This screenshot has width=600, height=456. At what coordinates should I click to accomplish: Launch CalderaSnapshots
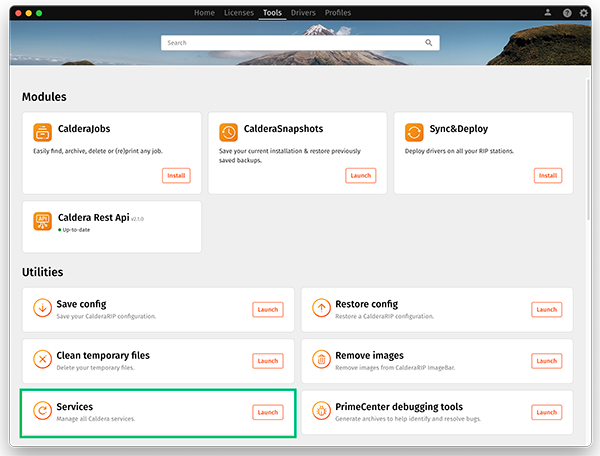(361, 176)
